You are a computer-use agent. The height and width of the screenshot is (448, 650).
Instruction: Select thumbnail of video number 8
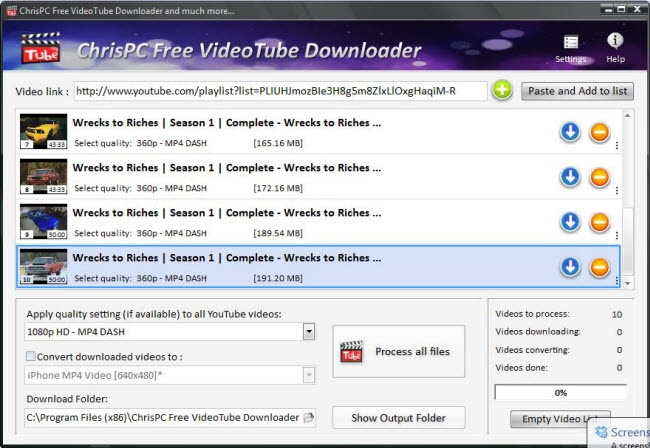(x=43, y=176)
